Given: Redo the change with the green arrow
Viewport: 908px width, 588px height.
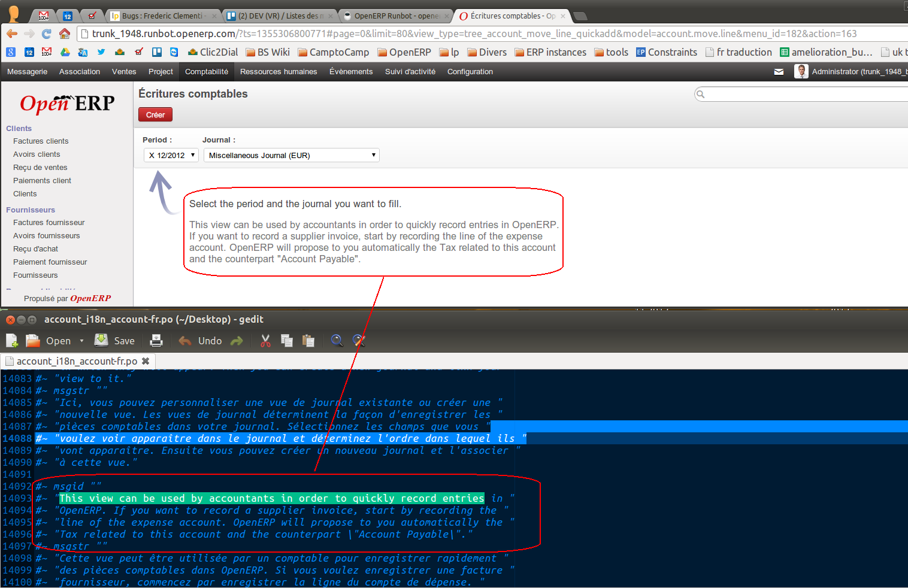Looking at the screenshot, I should coord(237,341).
